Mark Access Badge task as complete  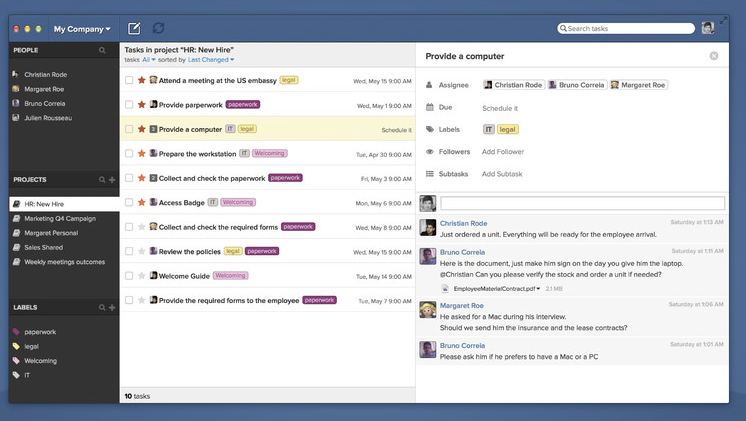(129, 202)
